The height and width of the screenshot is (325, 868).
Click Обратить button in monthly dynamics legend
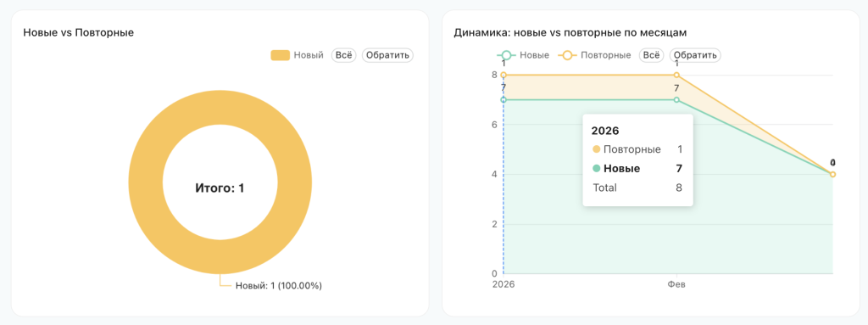(695, 55)
